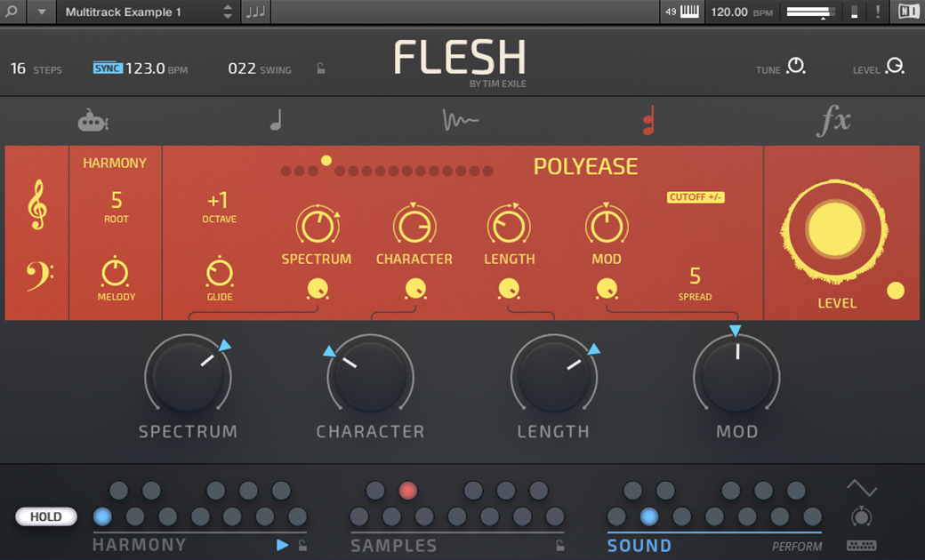Adjust the header master volume slider
925x560 pixels.
(x=810, y=12)
